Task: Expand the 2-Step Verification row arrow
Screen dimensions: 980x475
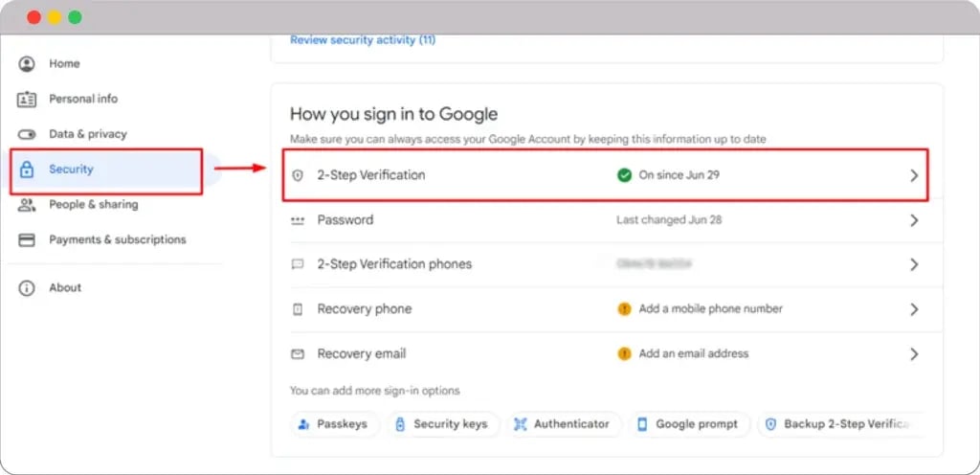Action: tap(914, 176)
